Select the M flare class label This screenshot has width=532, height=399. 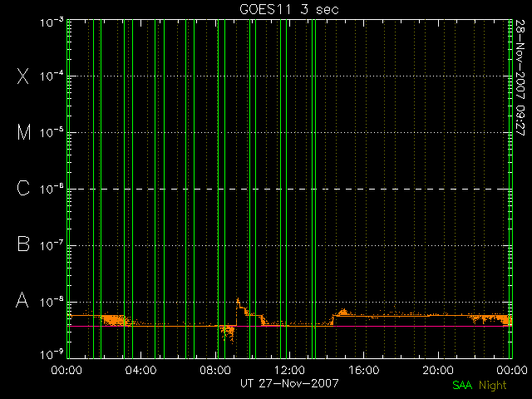(x=24, y=132)
